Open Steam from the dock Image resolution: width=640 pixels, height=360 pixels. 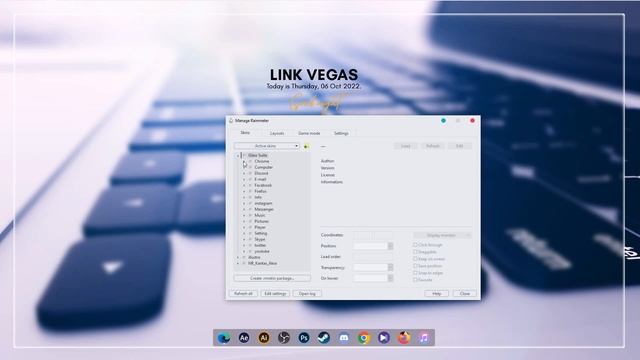point(324,338)
